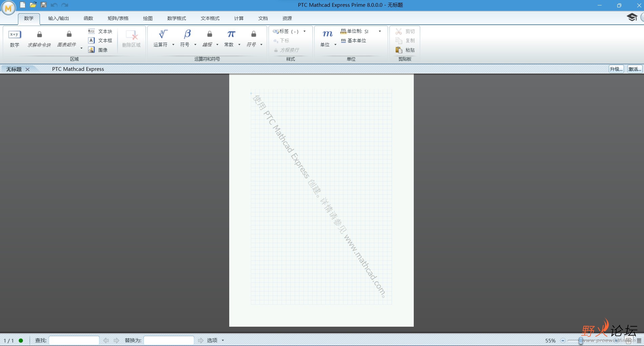Switch to the 矩阵/表格 ribbon tab

coord(118,18)
